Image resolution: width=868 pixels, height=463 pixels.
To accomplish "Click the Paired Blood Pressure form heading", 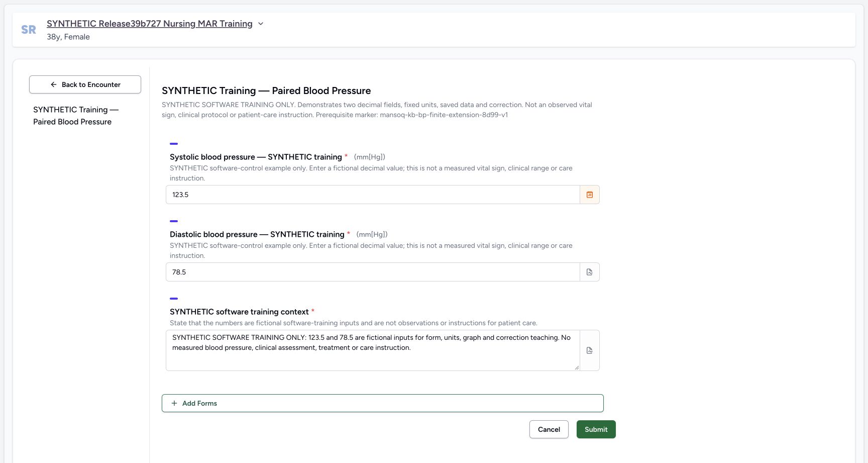I will tap(266, 90).
